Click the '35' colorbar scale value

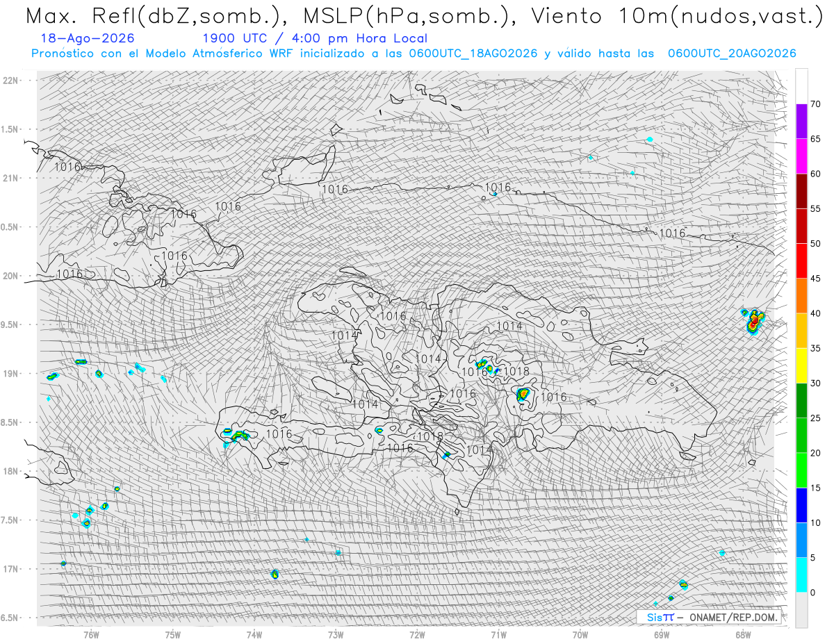tap(815, 348)
